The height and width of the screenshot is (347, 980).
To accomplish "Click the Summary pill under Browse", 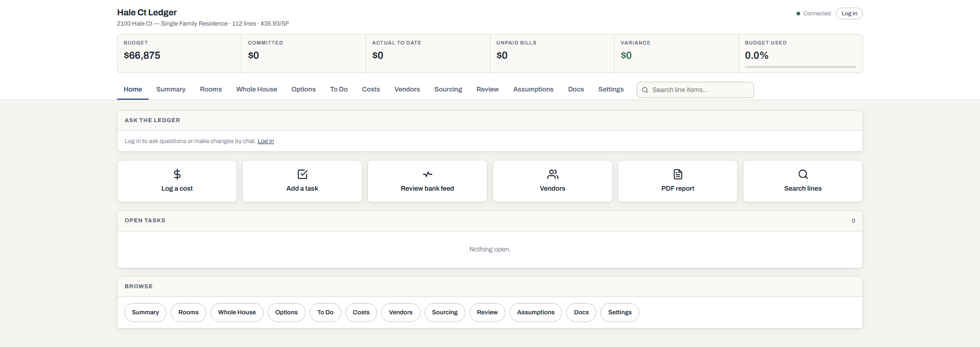I will [x=146, y=312].
